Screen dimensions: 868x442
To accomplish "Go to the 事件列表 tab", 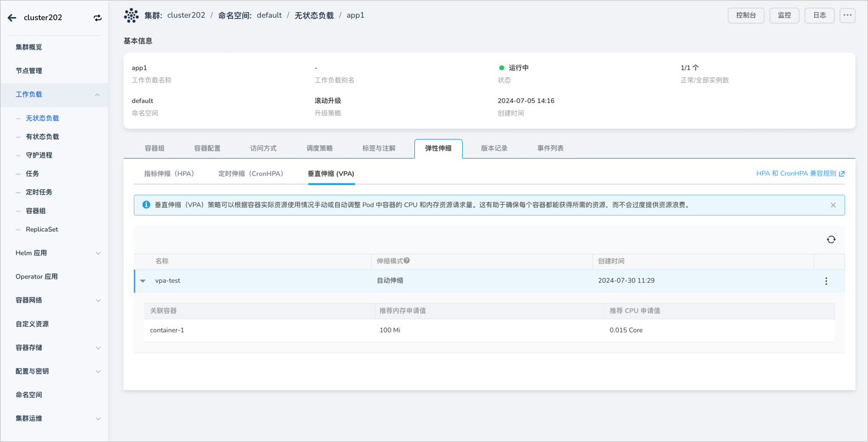I will point(550,148).
